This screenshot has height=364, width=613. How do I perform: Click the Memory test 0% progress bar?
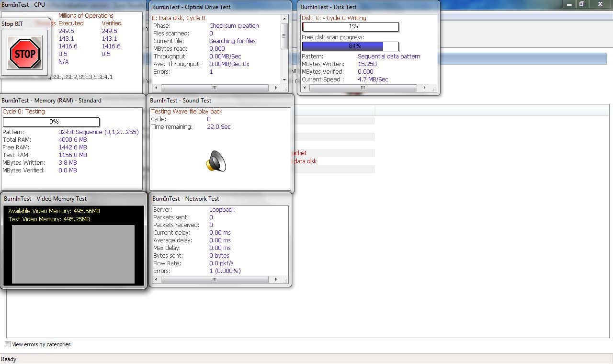pyautogui.click(x=51, y=122)
